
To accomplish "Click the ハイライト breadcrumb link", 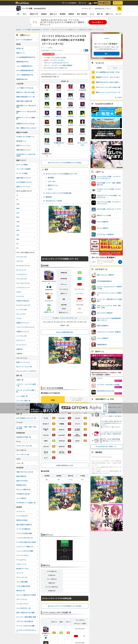I will coord(46,30).
